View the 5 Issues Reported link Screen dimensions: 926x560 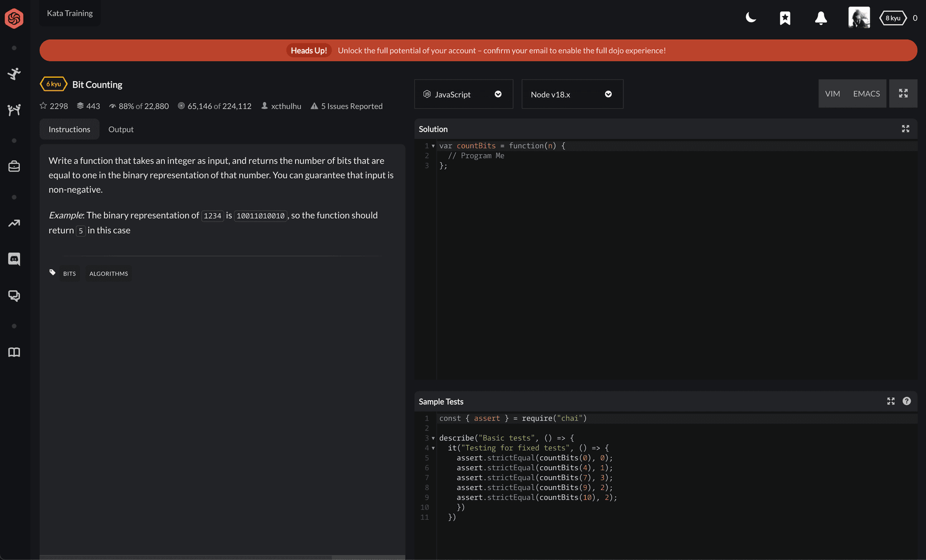click(351, 106)
